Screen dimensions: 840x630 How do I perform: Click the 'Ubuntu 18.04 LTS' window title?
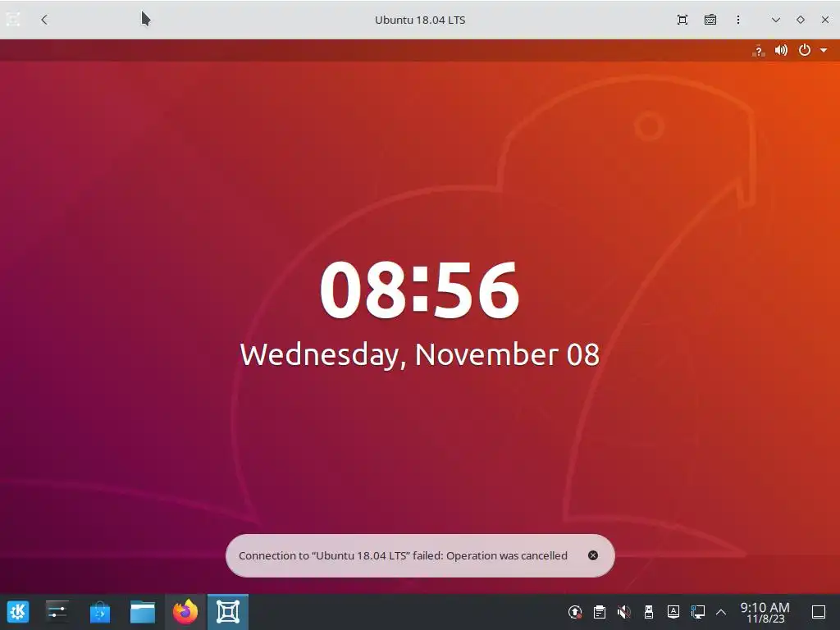(420, 20)
